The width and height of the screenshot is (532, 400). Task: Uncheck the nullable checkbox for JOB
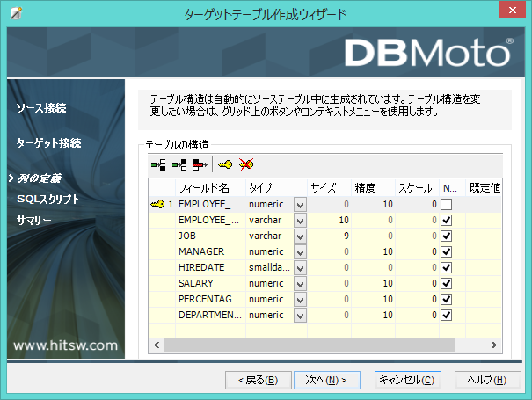coord(446,236)
